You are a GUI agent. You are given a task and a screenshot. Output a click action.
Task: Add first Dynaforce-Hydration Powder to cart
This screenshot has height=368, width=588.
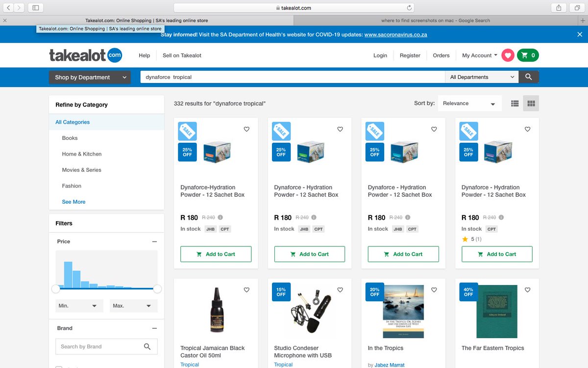tap(216, 254)
